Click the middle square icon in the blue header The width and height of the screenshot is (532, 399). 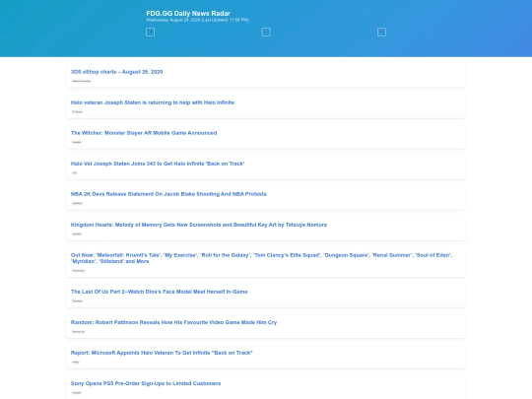266,33
